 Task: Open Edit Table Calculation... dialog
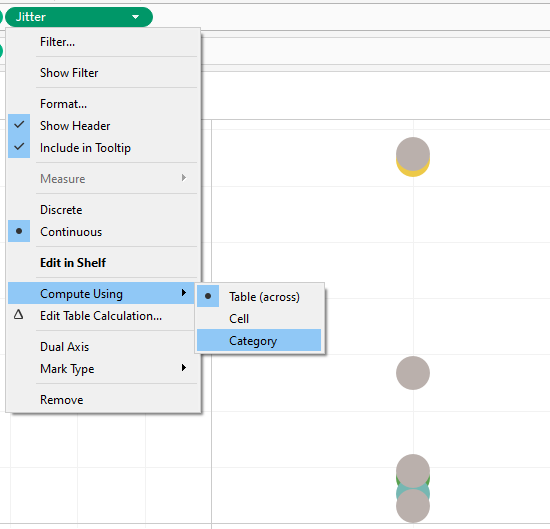(x=102, y=316)
